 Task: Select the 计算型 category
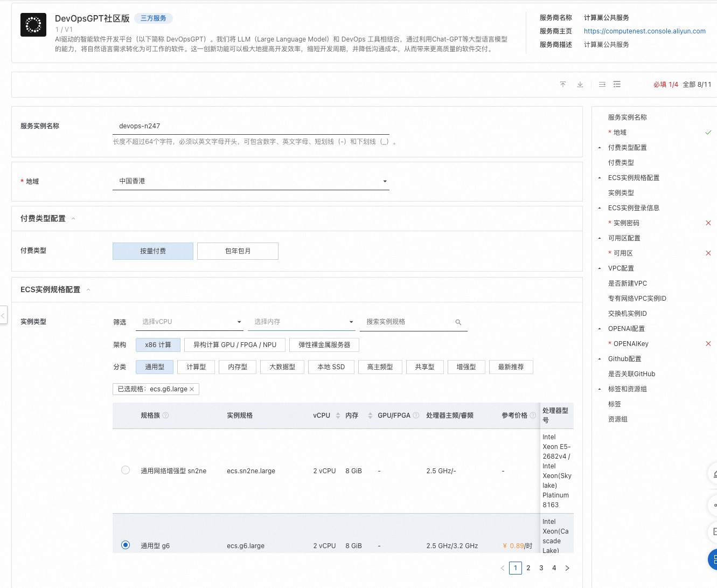coord(196,367)
